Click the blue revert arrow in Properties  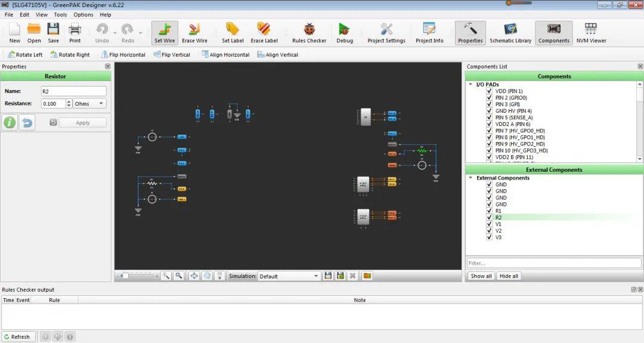click(x=27, y=122)
